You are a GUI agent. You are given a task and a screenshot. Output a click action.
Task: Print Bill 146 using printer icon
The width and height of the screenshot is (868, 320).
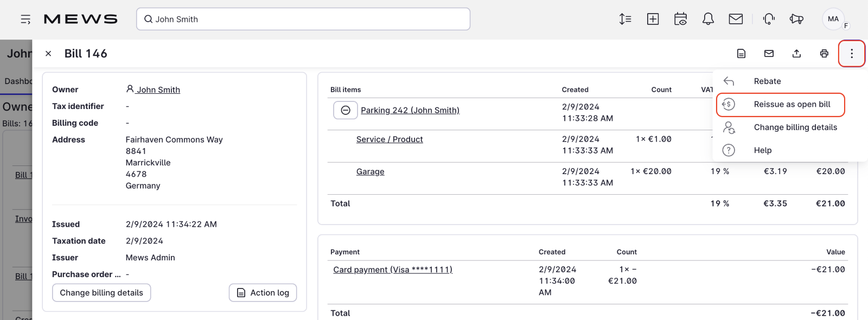(824, 54)
